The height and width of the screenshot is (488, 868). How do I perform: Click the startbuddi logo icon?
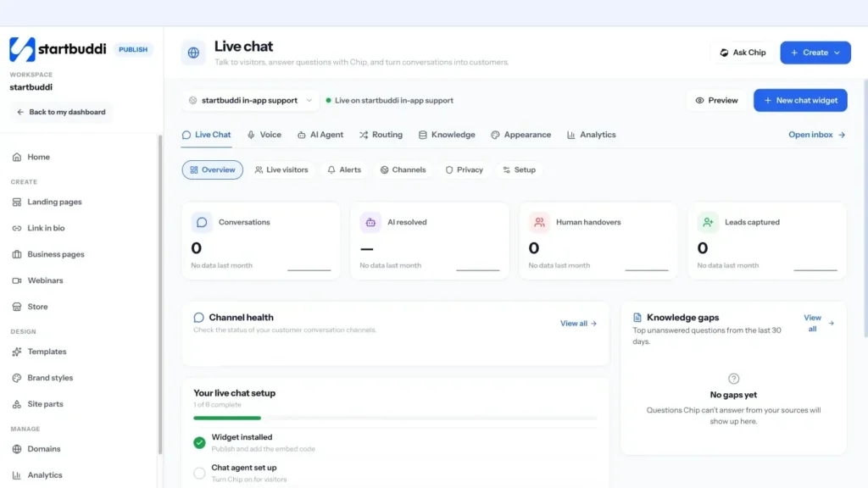pyautogui.click(x=22, y=49)
